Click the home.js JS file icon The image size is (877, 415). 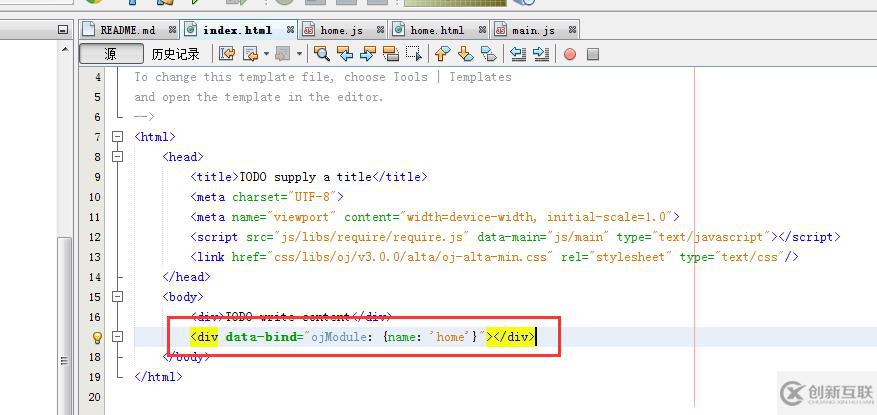[309, 30]
